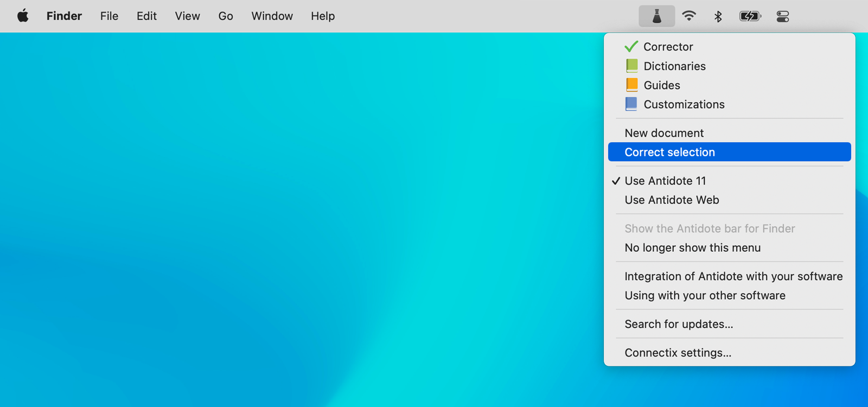Click the battery charging icon
The image size is (868, 407).
750,16
